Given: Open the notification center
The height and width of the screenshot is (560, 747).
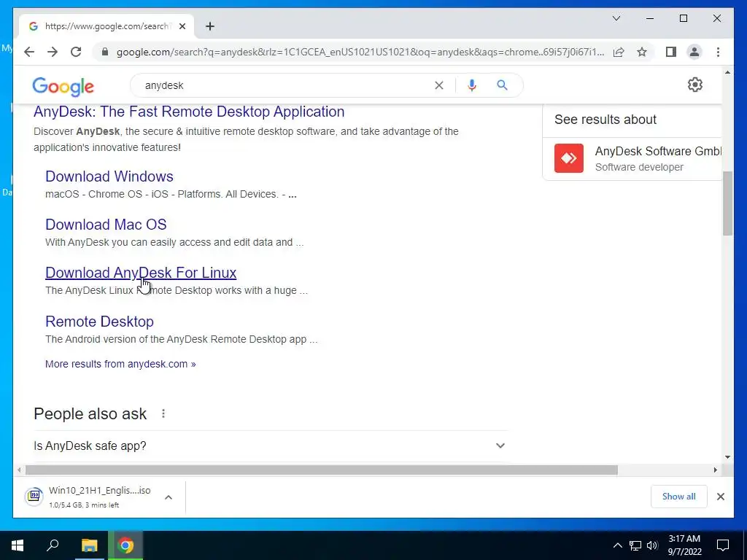Looking at the screenshot, I should point(723,545).
